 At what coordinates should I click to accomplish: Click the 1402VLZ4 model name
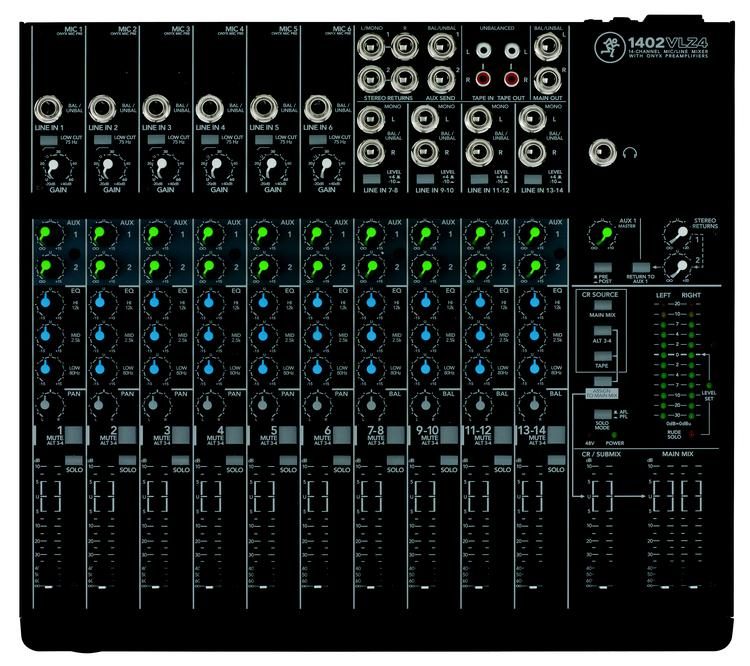pyautogui.click(x=668, y=42)
